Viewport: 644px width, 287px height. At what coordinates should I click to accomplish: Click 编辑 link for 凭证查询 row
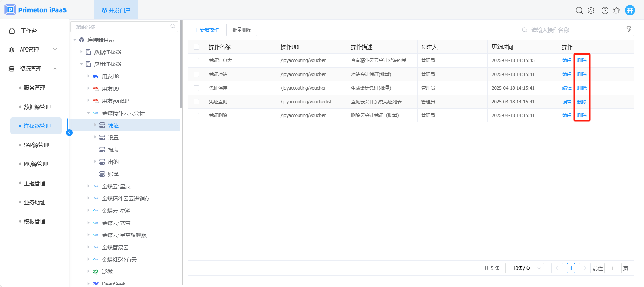point(567,102)
